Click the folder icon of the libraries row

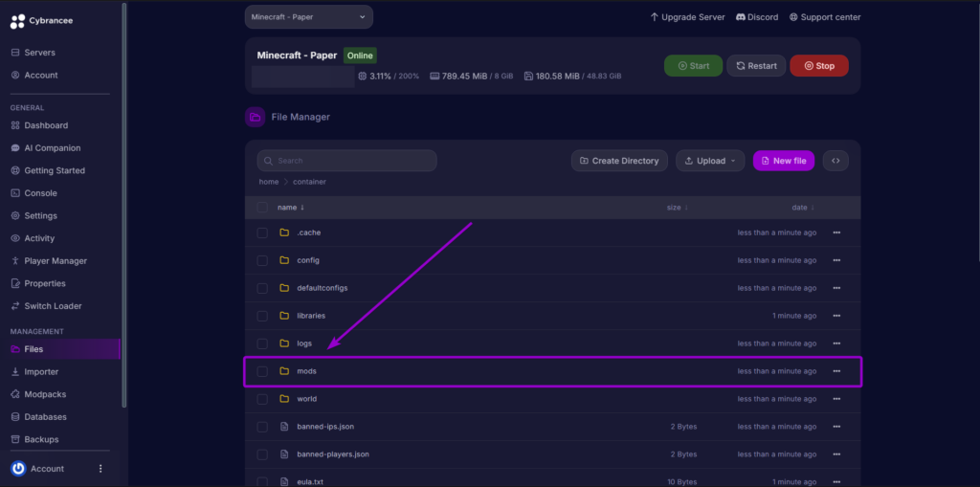click(284, 316)
